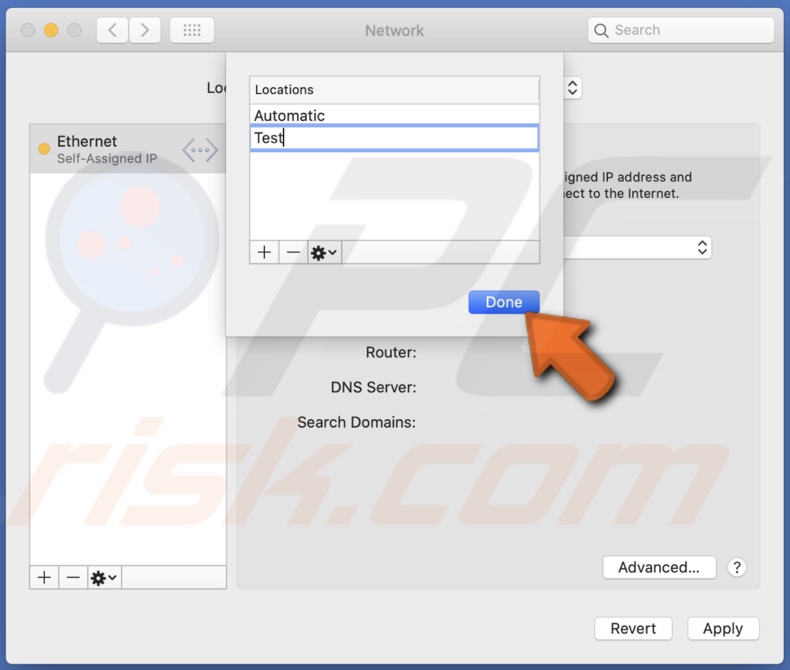
Task: Open the locations gear action menu
Action: (x=324, y=252)
